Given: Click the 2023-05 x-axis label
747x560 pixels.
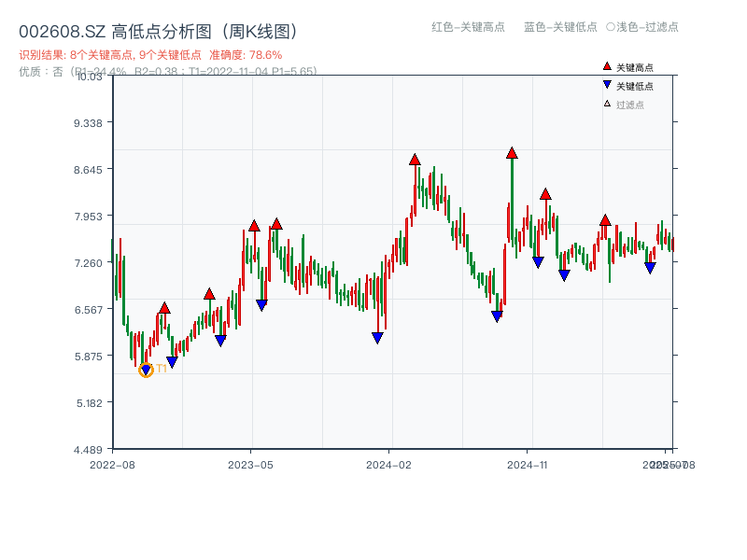Looking at the screenshot, I should point(250,464).
